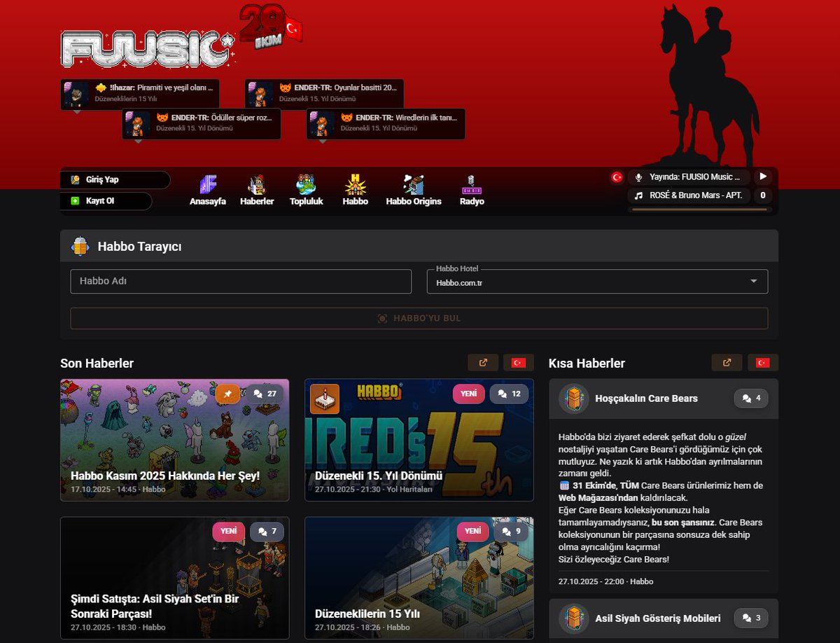Expand the Habbo Hotel dropdown
840x643 pixels.
click(x=597, y=282)
